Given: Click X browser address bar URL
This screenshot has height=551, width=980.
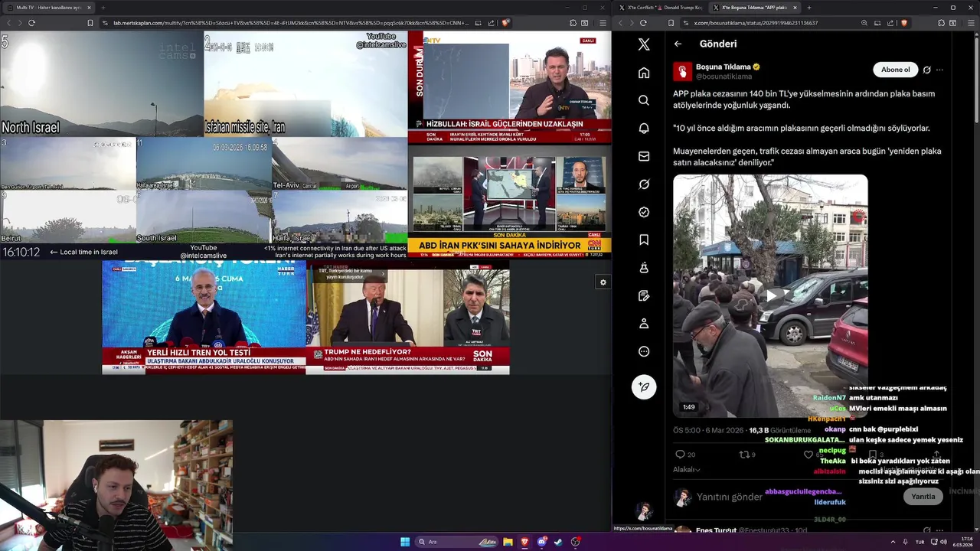Looking at the screenshot, I should (756, 23).
